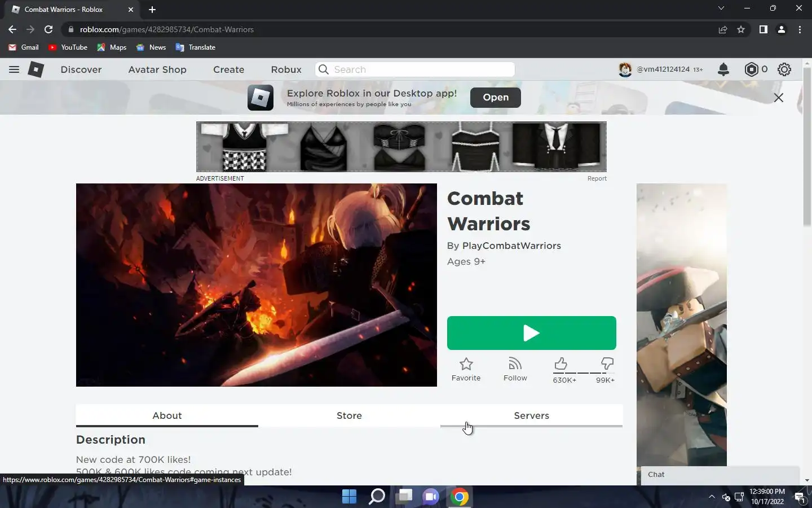The image size is (812, 508).
Task: Open a new browser tab
Action: click(152, 10)
